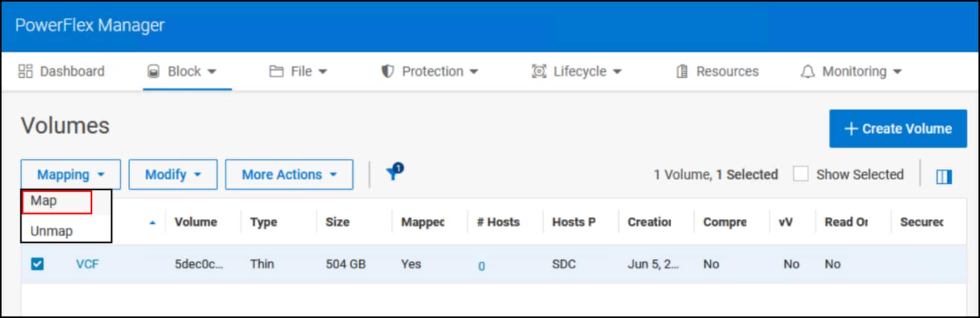This screenshot has height=318, width=980.
Task: Click the 5dec0c... volume ID cell
Action: tap(199, 264)
